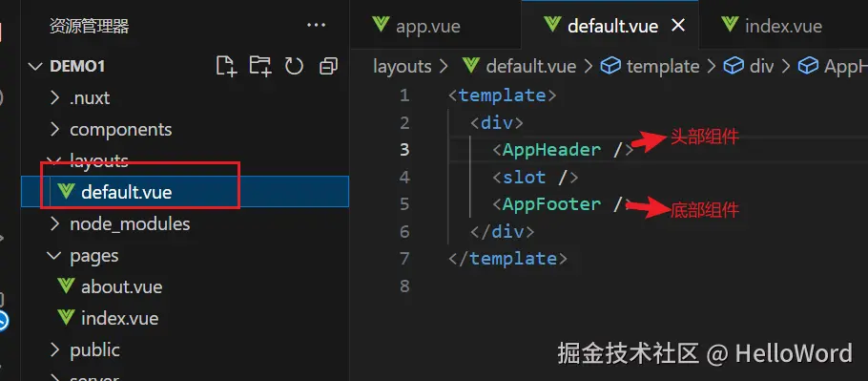The image size is (868, 381).
Task: Click the New File icon in explorer header
Action: tap(226, 67)
